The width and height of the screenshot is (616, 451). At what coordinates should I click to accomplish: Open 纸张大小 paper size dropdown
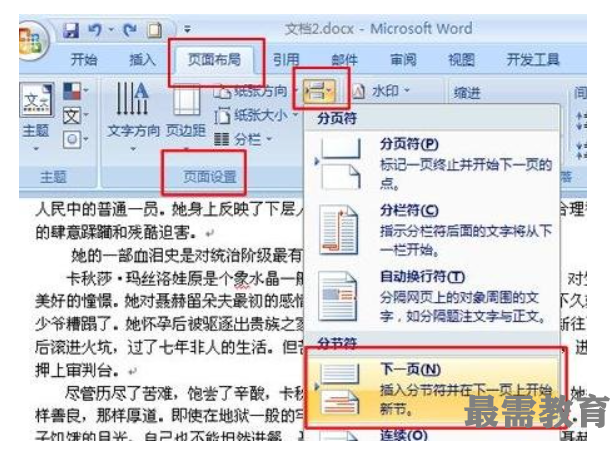pyautogui.click(x=257, y=116)
